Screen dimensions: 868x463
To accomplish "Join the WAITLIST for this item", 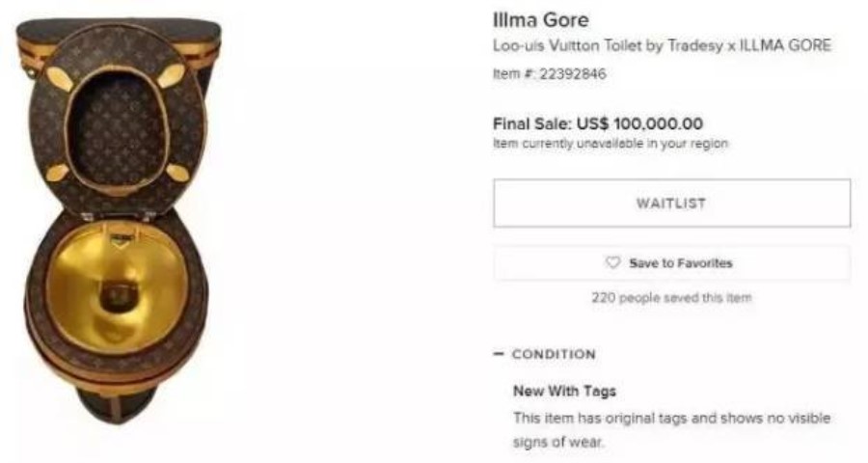I will (x=671, y=204).
